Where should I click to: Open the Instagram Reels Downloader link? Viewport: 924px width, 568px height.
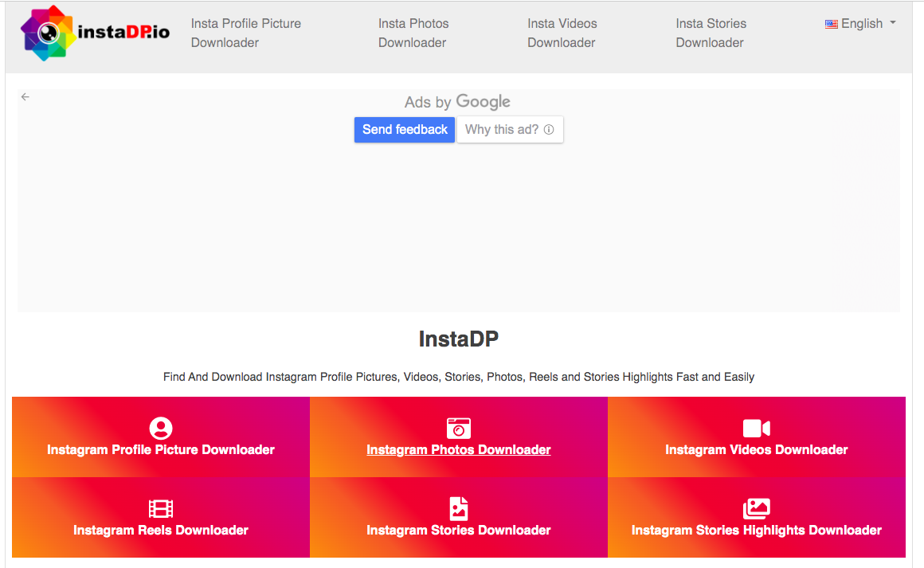click(x=160, y=530)
